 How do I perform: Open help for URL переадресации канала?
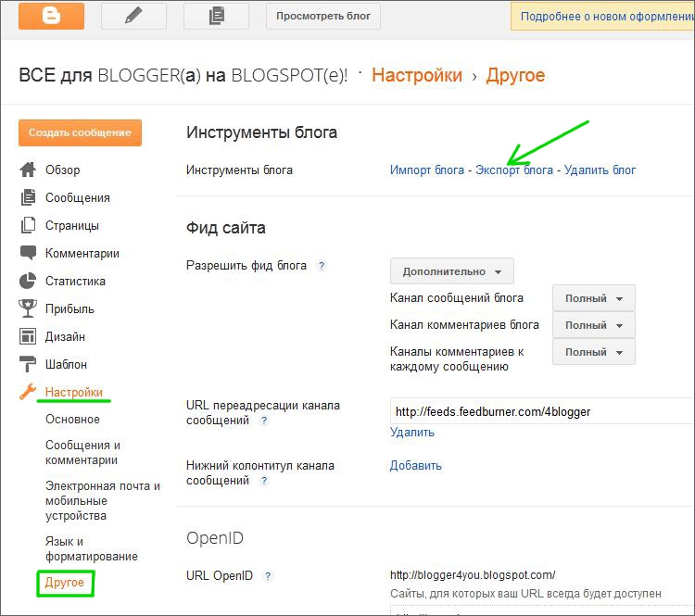264,421
